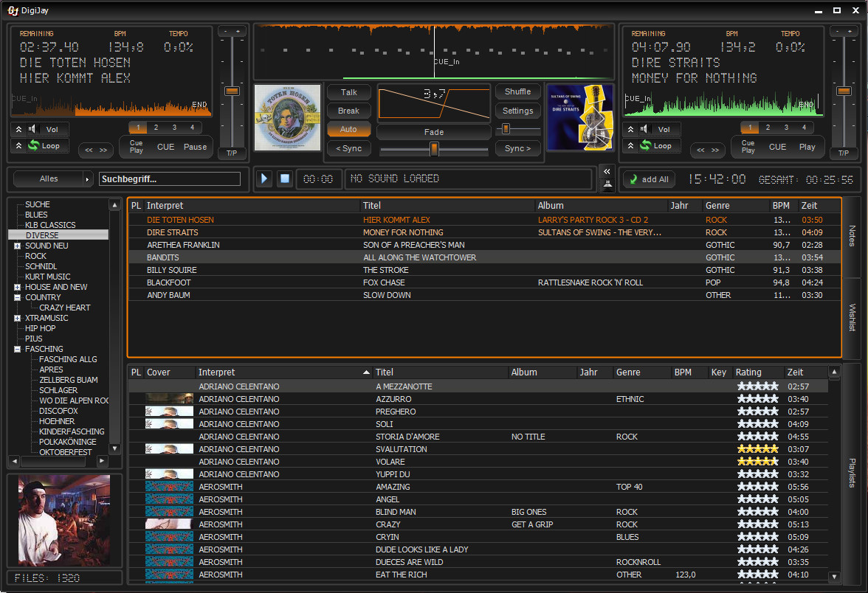
Task: Click the green add All arrow
Action: [x=634, y=179]
